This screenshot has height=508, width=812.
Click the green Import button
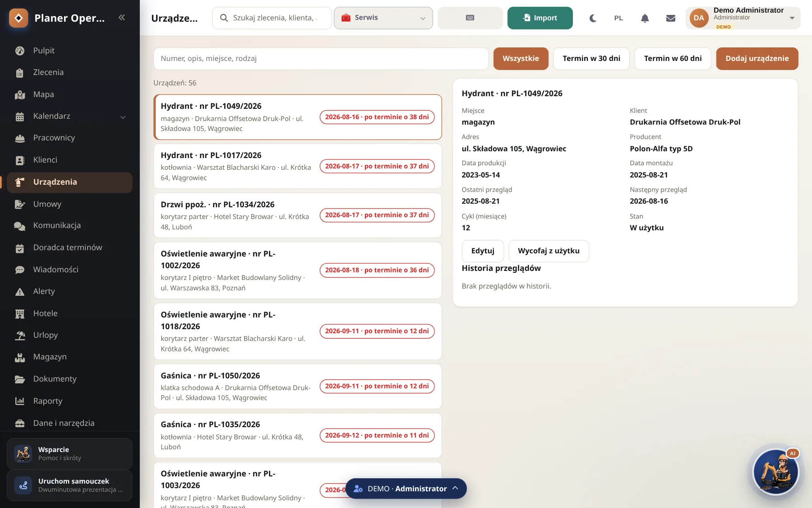540,18
